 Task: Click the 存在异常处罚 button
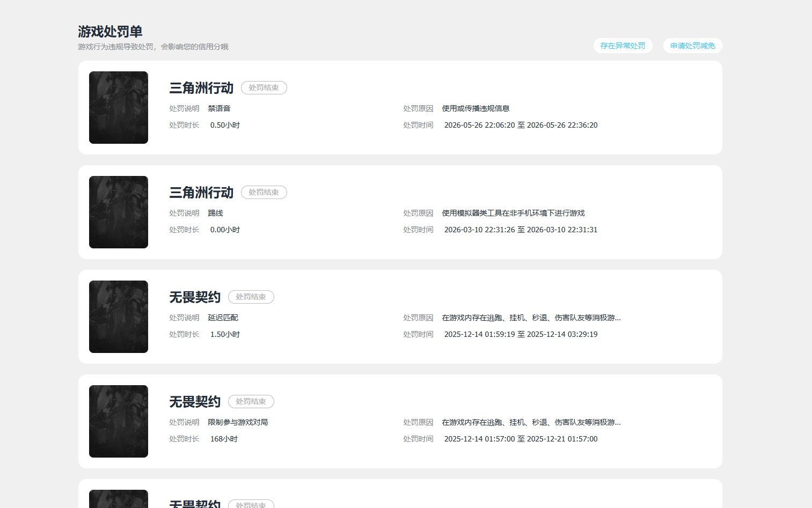(623, 46)
